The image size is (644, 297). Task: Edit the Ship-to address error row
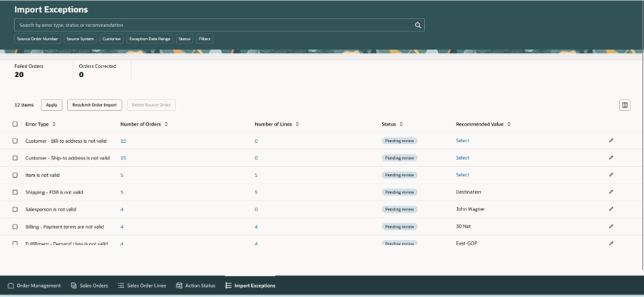coord(611,158)
